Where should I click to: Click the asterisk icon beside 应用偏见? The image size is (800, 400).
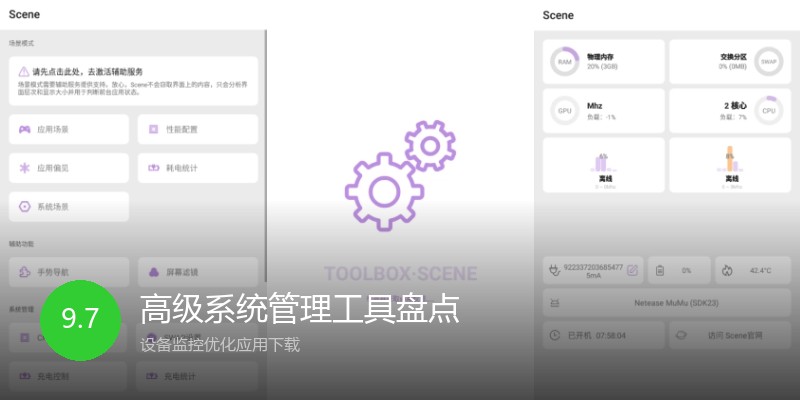(24, 168)
